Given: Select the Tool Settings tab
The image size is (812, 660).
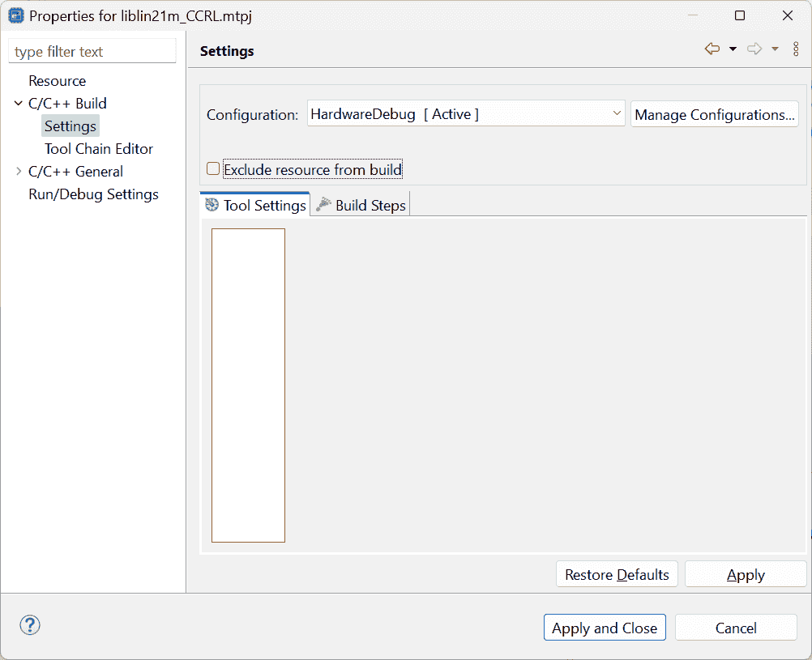Looking at the screenshot, I should click(x=255, y=205).
